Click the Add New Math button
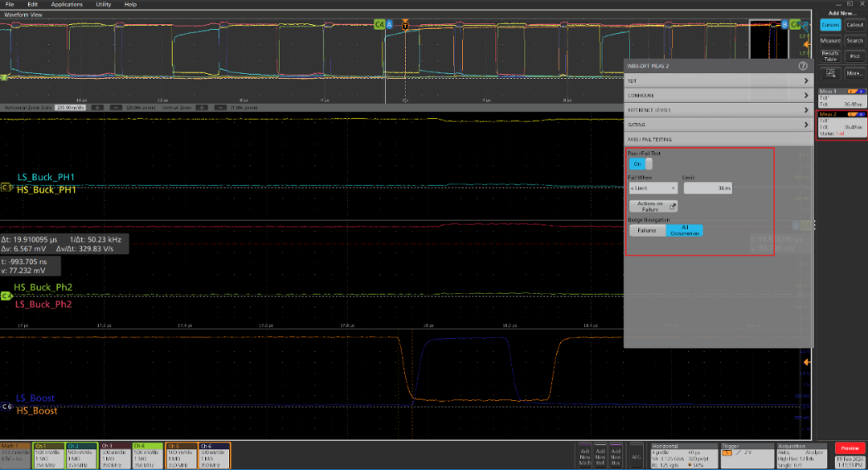 (585, 455)
